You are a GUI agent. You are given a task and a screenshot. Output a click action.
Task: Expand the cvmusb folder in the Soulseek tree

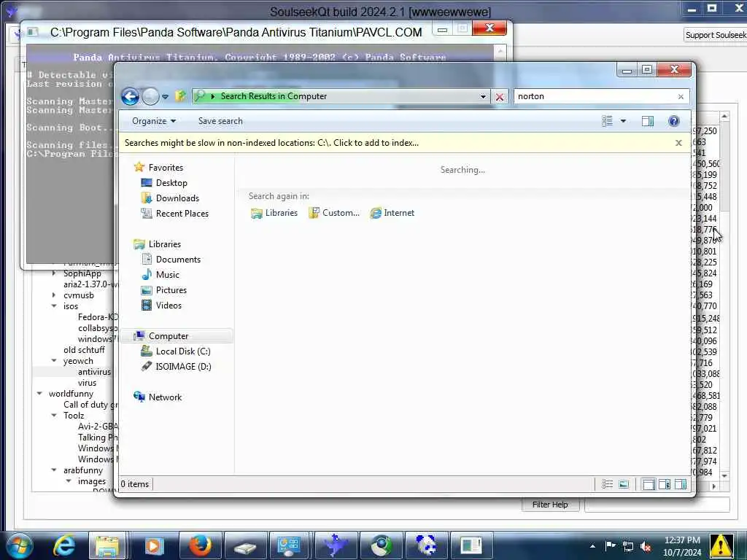tap(54, 295)
